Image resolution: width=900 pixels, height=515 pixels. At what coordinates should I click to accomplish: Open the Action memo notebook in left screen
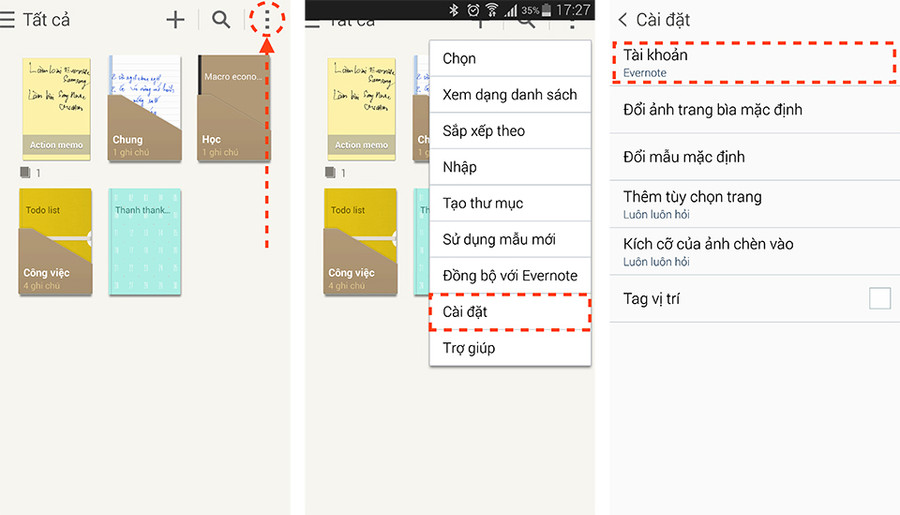coord(56,109)
